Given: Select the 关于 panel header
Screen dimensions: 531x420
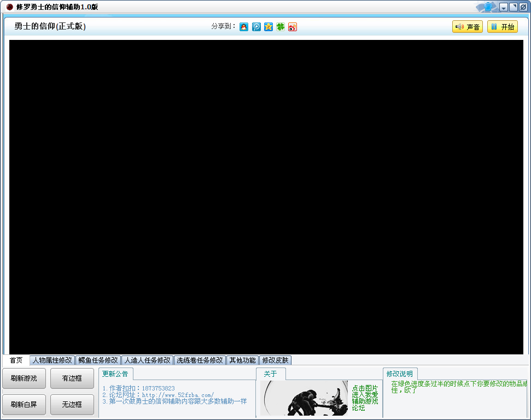Looking at the screenshot, I should tap(270, 374).
